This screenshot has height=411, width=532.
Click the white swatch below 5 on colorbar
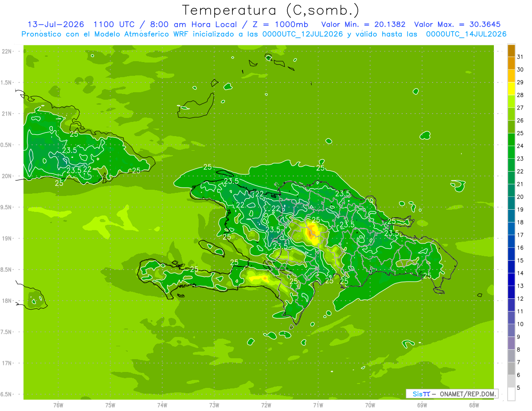click(511, 394)
